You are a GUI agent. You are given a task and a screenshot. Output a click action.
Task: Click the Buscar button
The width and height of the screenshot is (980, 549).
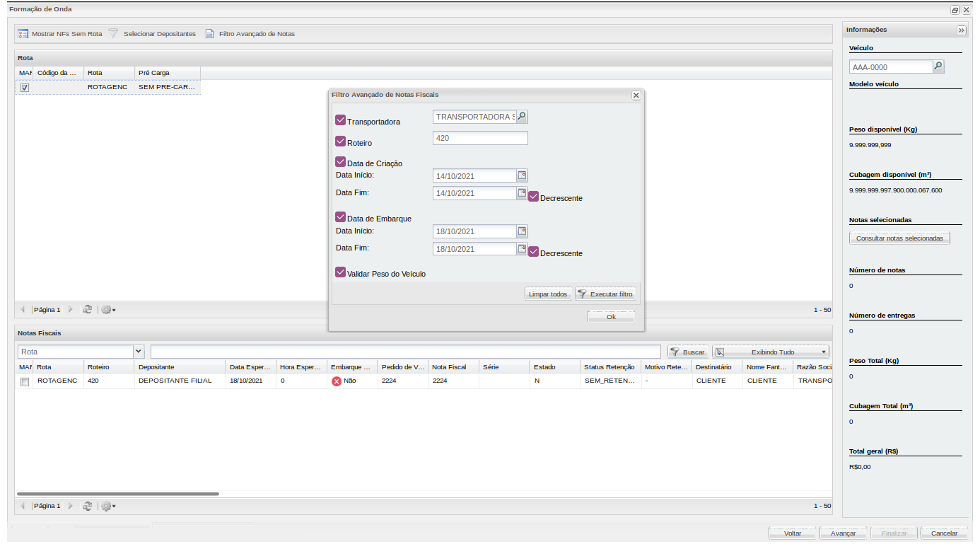(x=687, y=352)
